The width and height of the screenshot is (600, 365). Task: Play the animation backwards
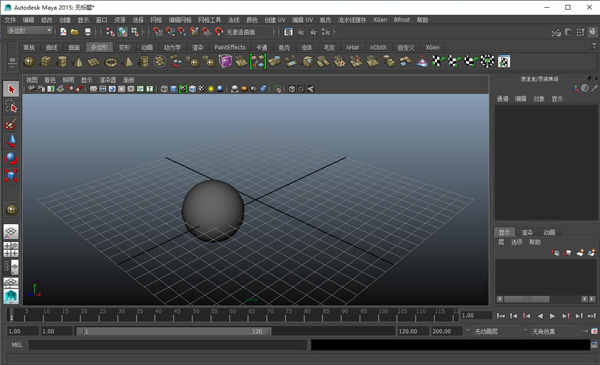tap(540, 316)
